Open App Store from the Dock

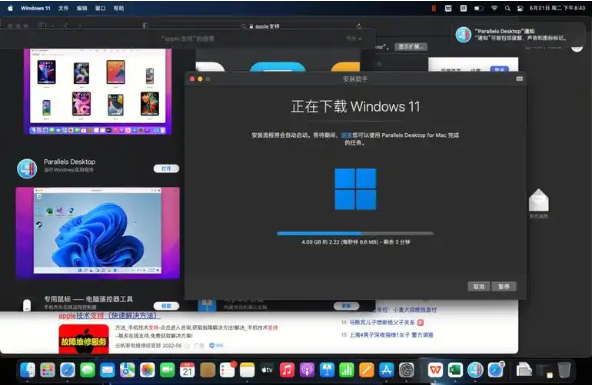tap(387, 370)
